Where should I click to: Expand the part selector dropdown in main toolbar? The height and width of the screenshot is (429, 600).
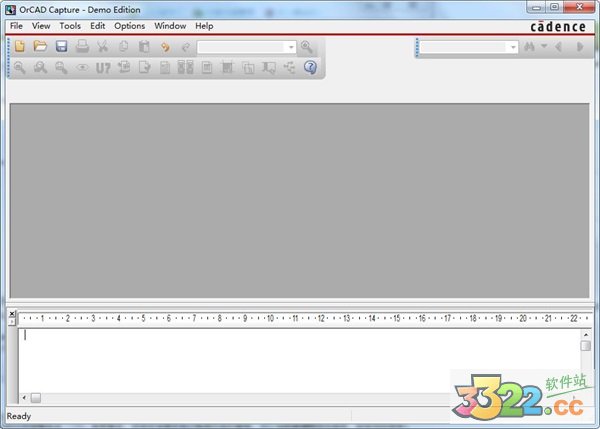[291, 47]
